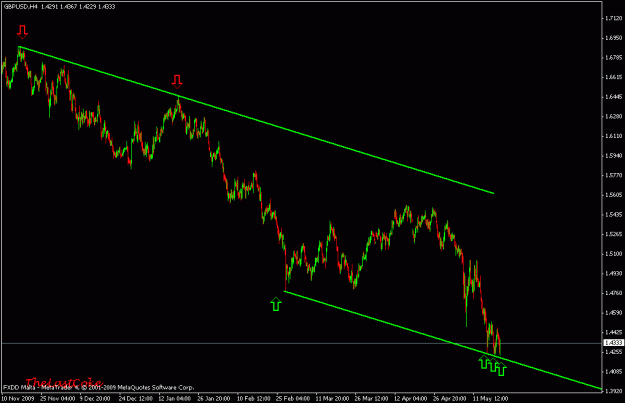This screenshot has height=403, width=625.
Task: Click the 24 Dec 12:00 date label
Action: click(x=136, y=399)
